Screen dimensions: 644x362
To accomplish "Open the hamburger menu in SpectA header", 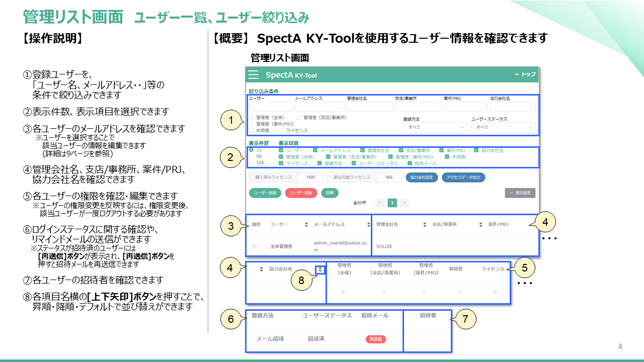I will pos(254,75).
